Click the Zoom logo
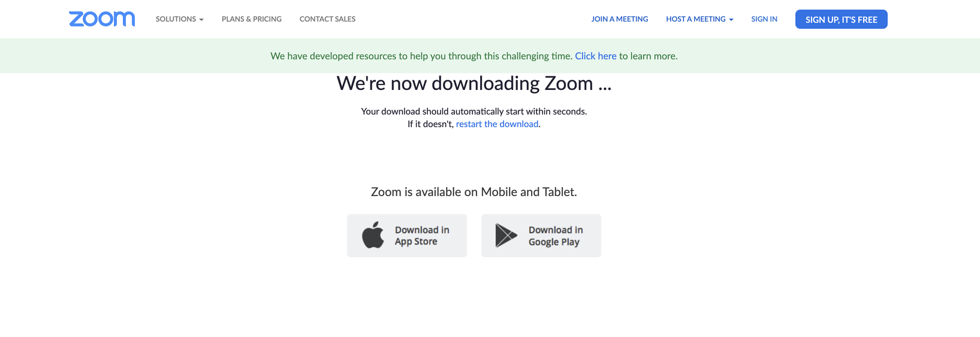Viewport: 980px width, 337px height. point(102,19)
